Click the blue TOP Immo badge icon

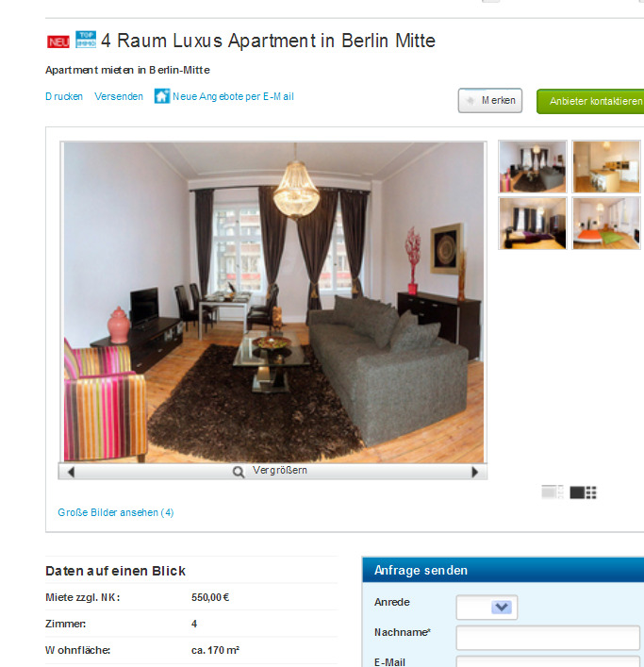click(x=86, y=40)
